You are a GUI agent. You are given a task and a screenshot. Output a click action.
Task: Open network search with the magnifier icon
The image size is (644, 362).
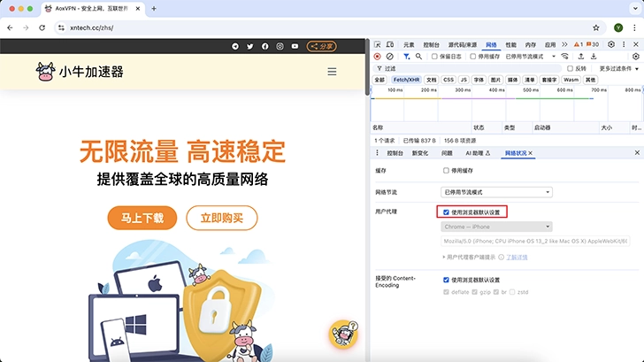pos(418,57)
